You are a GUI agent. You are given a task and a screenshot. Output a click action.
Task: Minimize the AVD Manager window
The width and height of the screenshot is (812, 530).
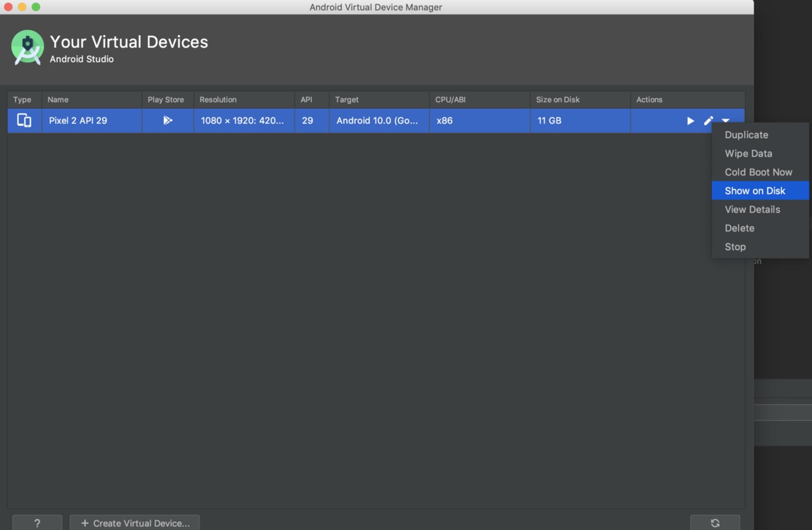pyautogui.click(x=22, y=7)
